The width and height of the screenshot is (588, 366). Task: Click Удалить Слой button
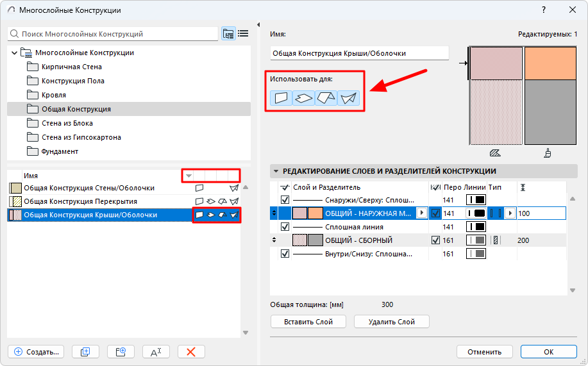392,322
